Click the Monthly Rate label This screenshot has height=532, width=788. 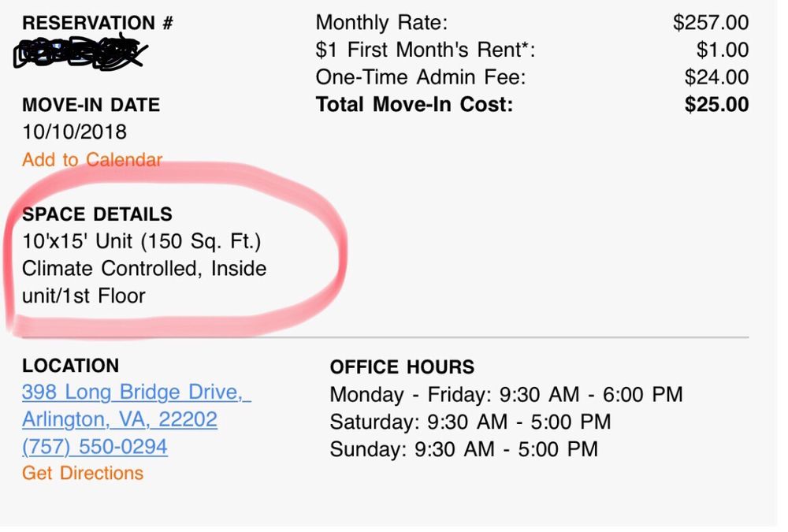tap(381, 24)
